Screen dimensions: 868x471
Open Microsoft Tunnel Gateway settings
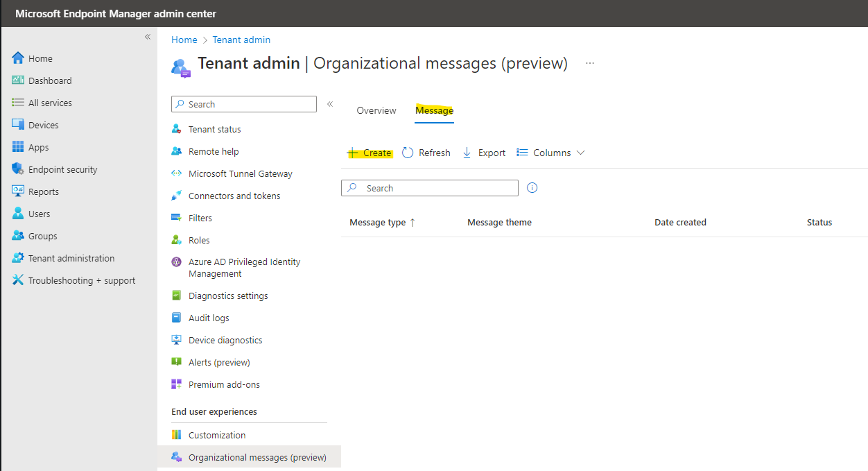239,173
